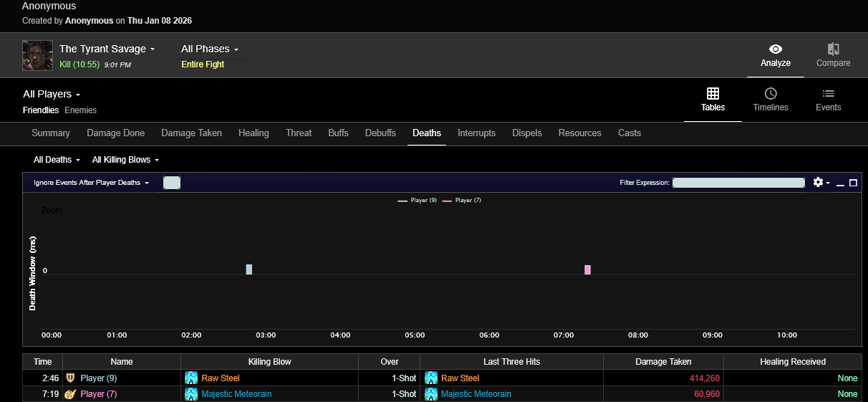Open the Resources tab
The width and height of the screenshot is (868, 402).
[x=580, y=133]
